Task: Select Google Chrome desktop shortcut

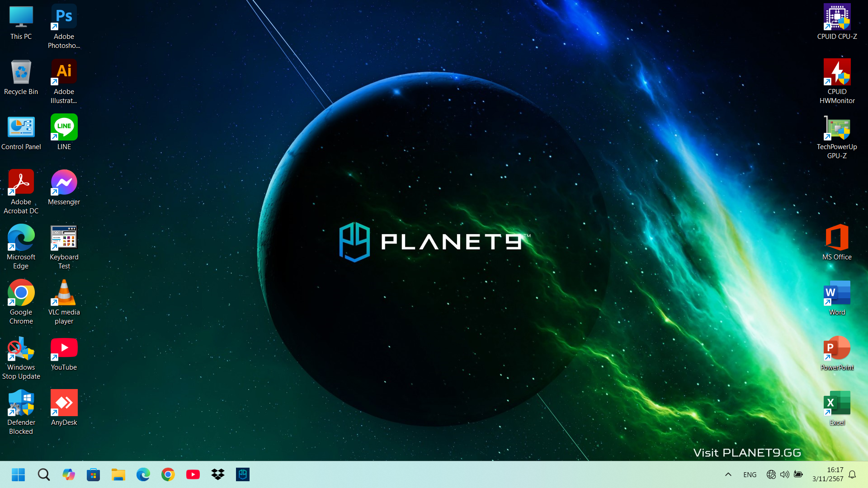Action: coord(21,302)
